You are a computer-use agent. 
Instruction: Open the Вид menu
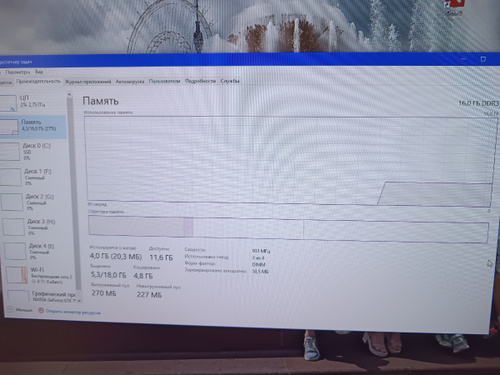[x=39, y=72]
